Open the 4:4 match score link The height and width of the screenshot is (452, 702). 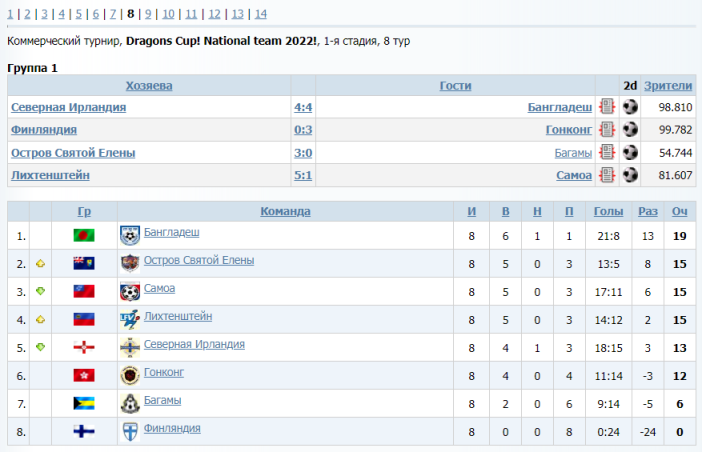(302, 107)
